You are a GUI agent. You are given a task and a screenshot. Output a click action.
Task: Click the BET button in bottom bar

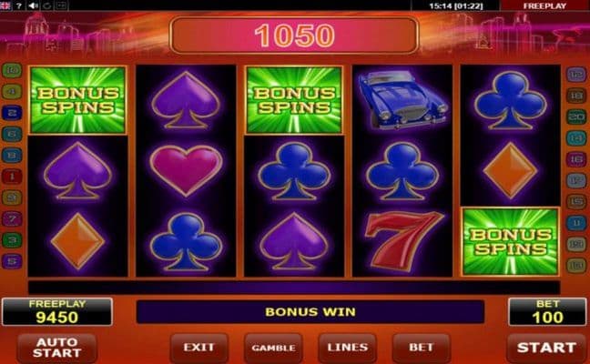[422, 348]
